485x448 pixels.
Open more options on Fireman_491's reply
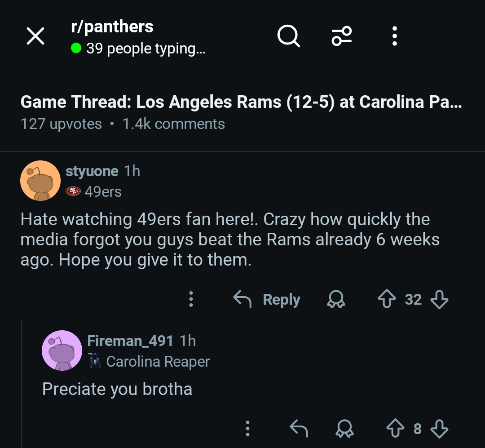(247, 429)
